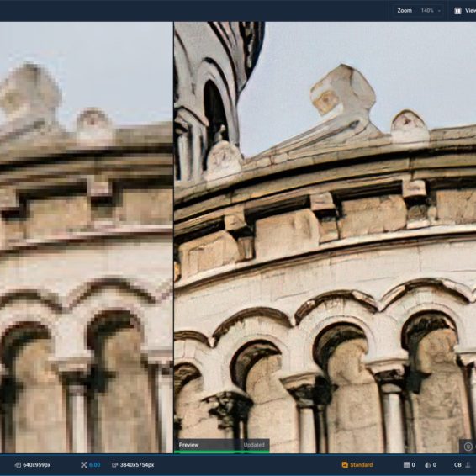
Task: Open the Standard model selector
Action: (x=357, y=465)
